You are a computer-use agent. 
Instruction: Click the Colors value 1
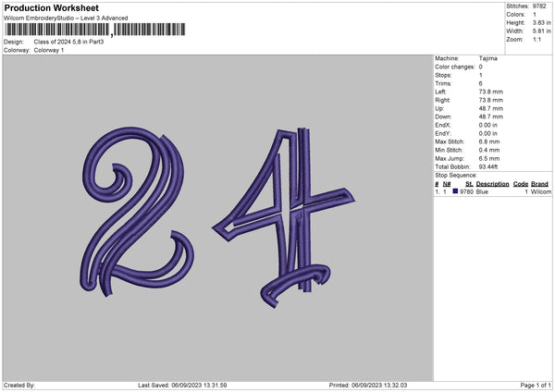tap(535, 15)
